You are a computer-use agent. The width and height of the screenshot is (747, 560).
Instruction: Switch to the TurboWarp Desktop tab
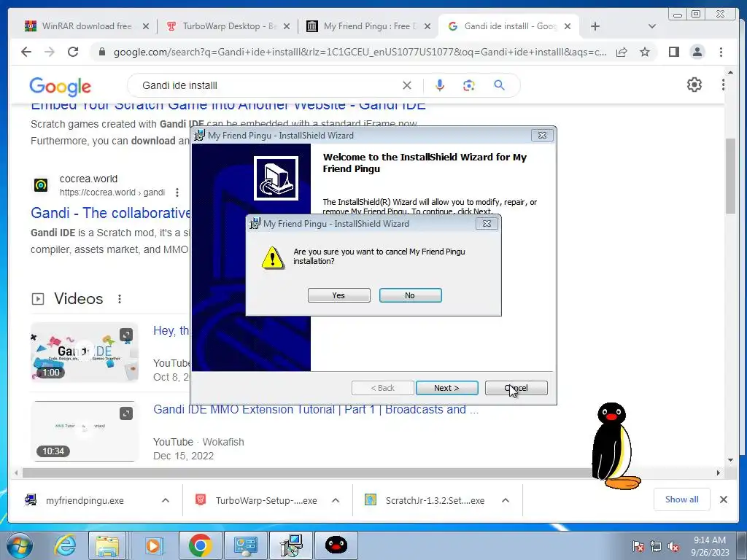pyautogui.click(x=229, y=26)
